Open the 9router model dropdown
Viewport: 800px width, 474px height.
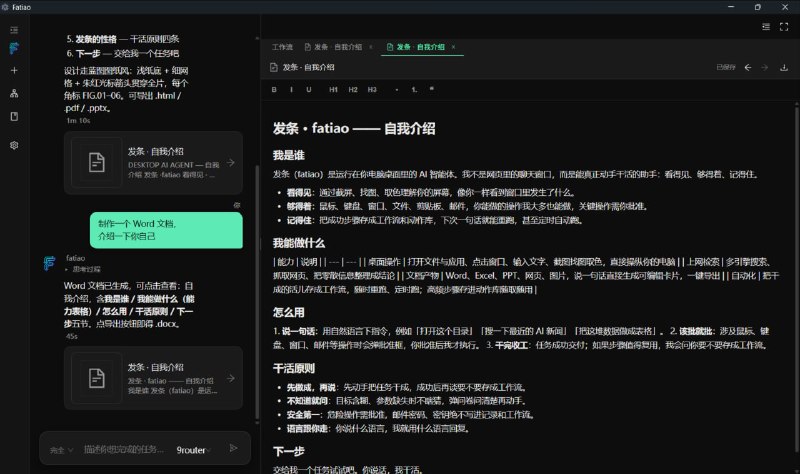(x=194, y=450)
